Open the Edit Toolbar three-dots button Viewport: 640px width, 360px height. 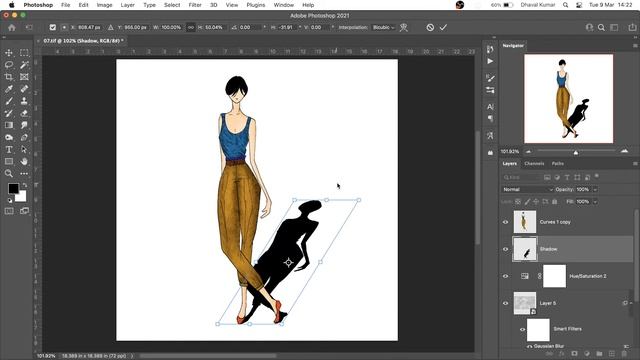(24, 173)
